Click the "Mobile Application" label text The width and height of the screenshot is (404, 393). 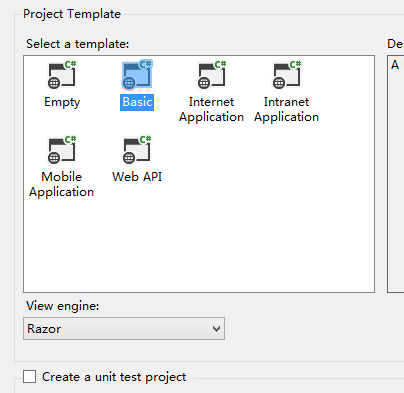tap(62, 184)
